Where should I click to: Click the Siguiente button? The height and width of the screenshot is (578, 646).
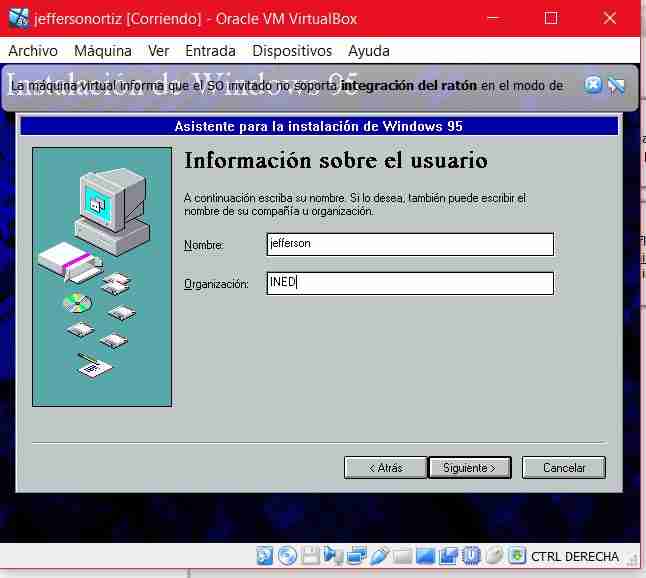click(470, 468)
